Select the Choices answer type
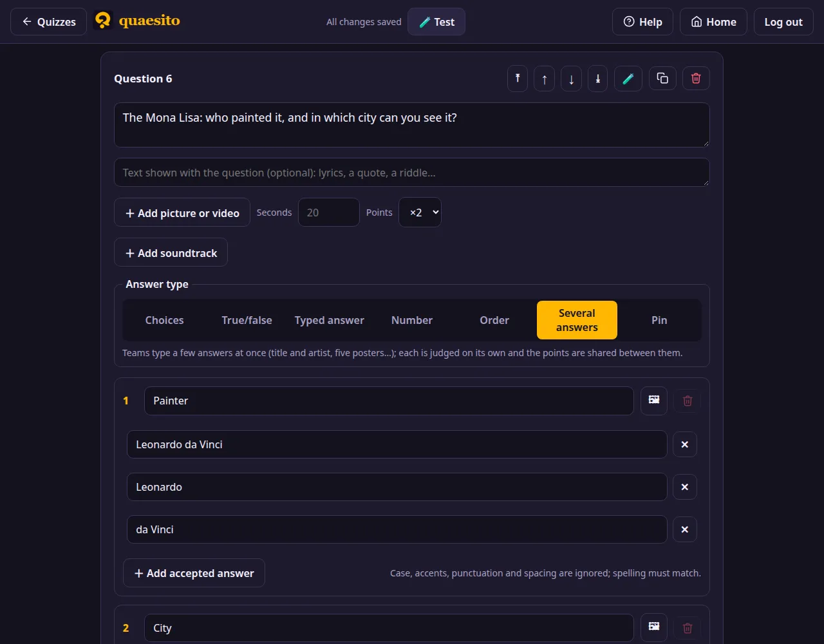This screenshot has width=824, height=644. [165, 320]
